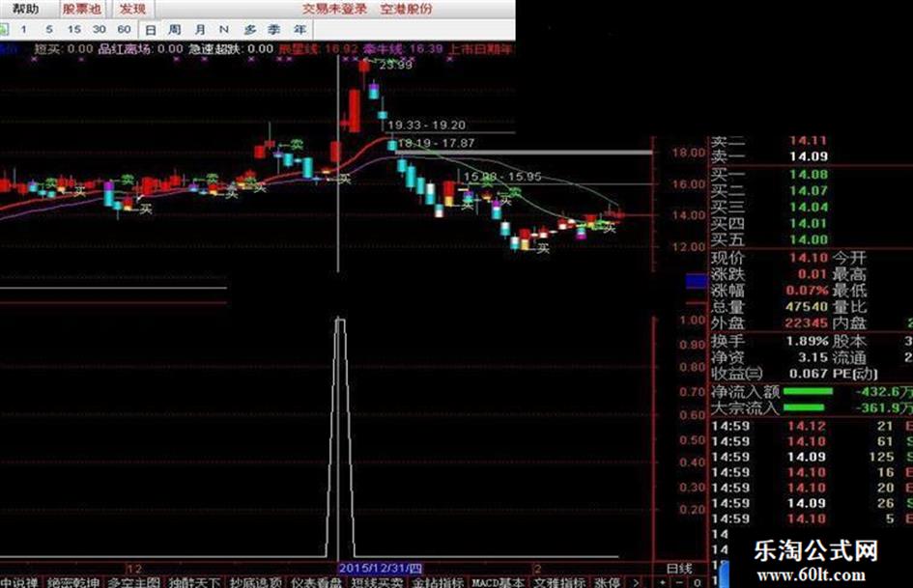The image size is (913, 588).
Task: Open the 文雅指标 indicator tab
Action: [x=559, y=581]
